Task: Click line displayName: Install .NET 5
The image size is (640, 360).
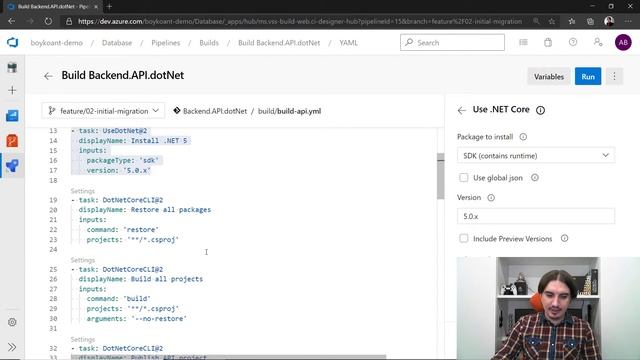Action: point(133,140)
